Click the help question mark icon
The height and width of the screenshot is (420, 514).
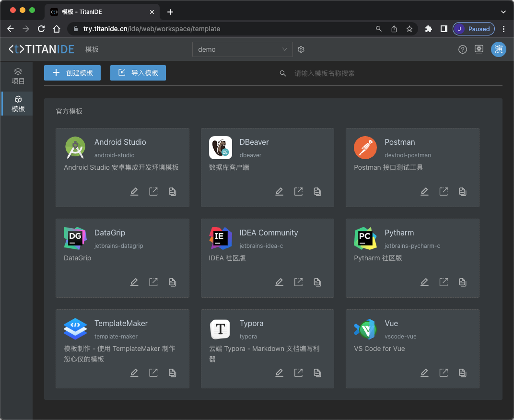[x=462, y=49]
